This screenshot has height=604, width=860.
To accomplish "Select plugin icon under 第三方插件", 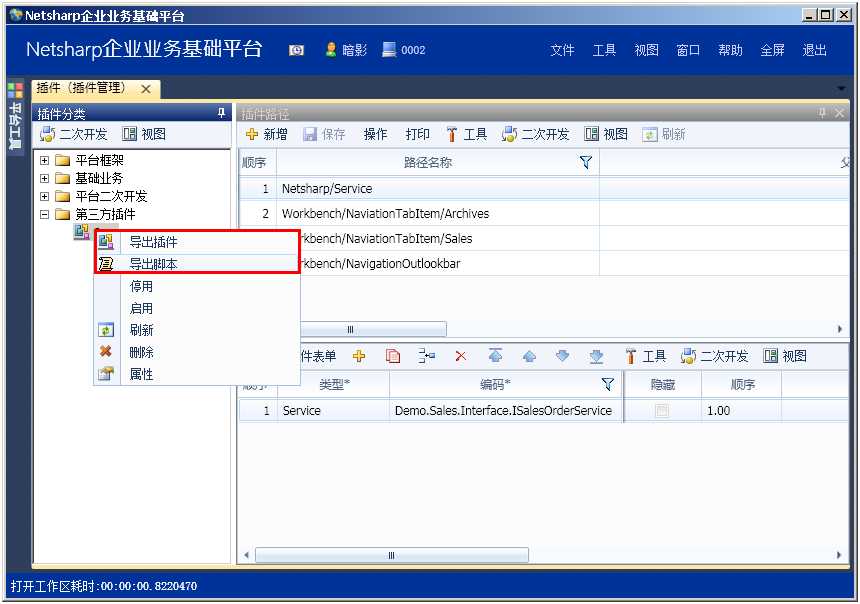I will point(82,232).
